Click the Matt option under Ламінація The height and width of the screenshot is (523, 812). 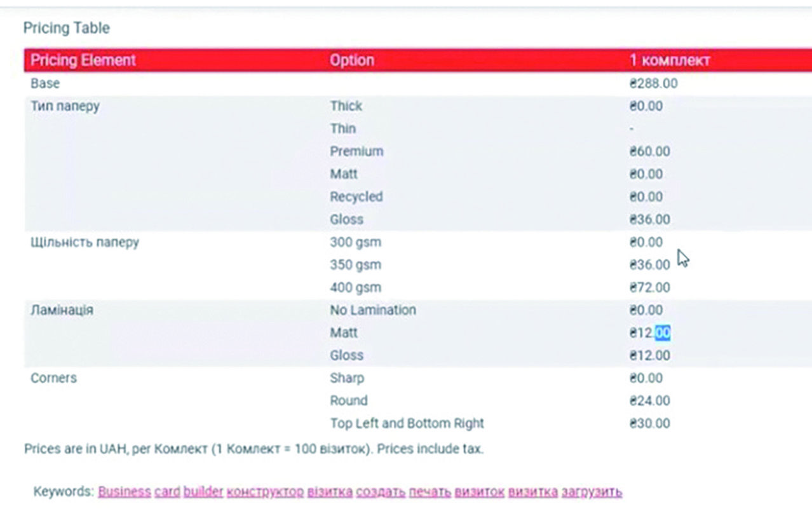pos(344,332)
